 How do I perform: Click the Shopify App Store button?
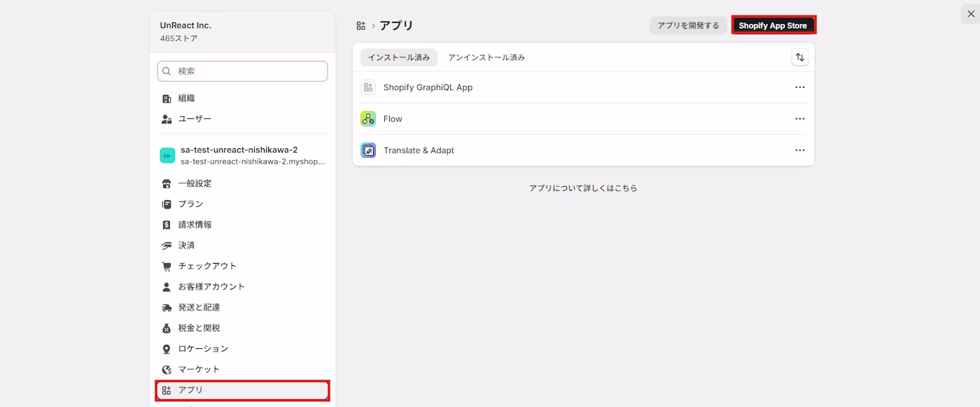point(773,26)
